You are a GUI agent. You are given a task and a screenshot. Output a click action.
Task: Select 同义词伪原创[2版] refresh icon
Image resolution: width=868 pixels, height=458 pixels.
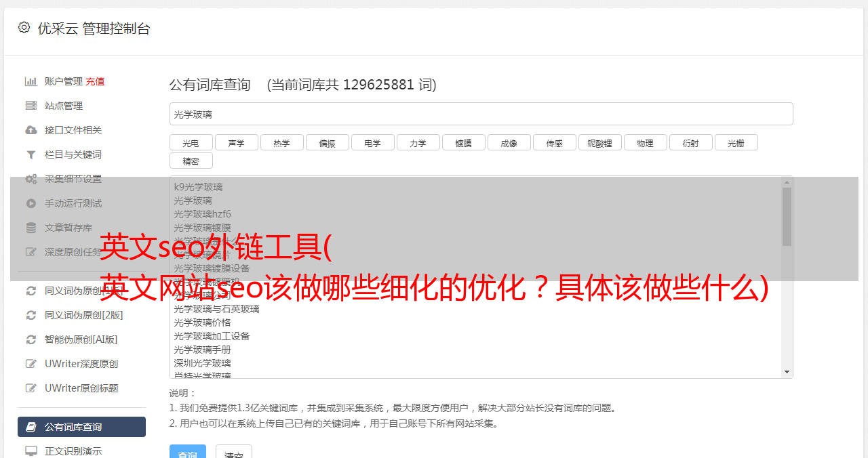coord(31,315)
